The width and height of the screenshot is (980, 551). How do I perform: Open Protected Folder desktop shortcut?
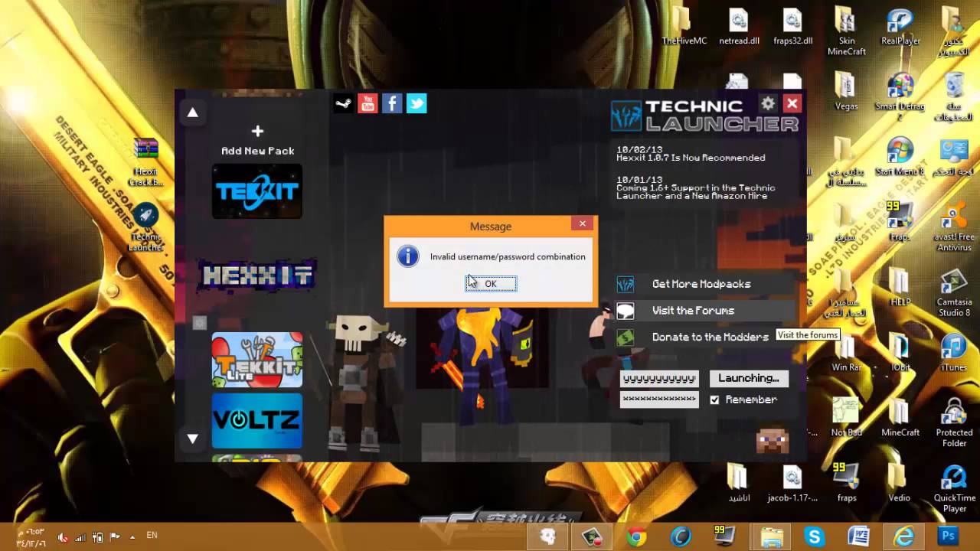(954, 423)
